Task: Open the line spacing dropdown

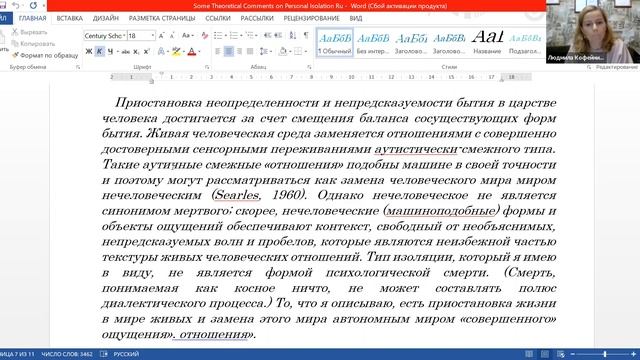Action: coord(266,51)
